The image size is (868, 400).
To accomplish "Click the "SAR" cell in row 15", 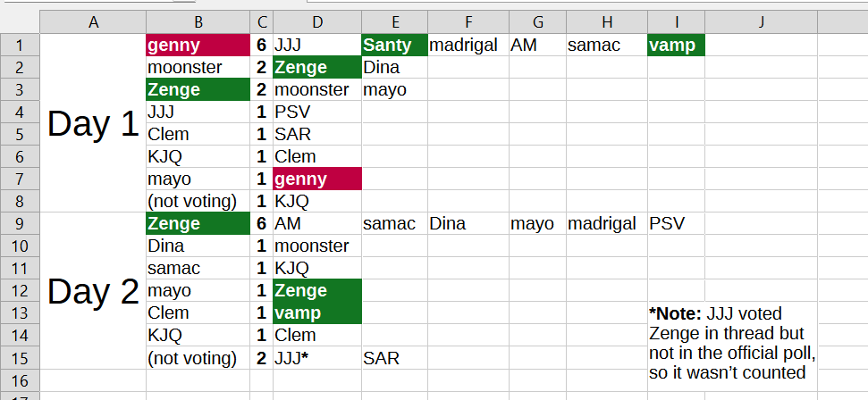I will tap(394, 358).
